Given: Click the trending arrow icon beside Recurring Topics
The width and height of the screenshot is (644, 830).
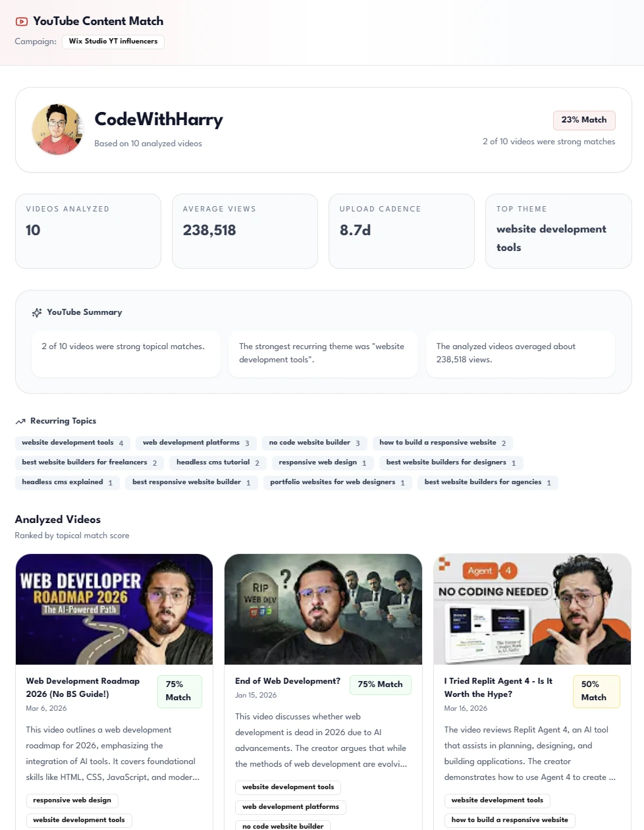Looking at the screenshot, I should 20,422.
